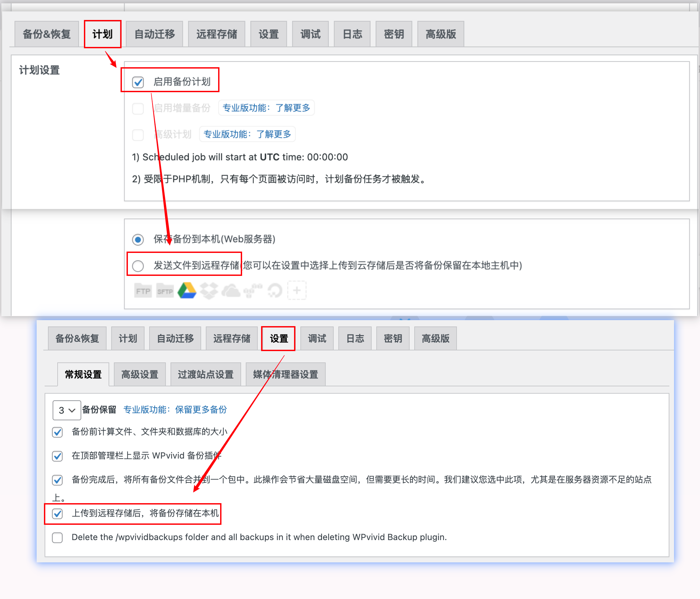Click the UTC time 00:00:00 schedule note
The height and width of the screenshot is (599, 700).
[240, 157]
